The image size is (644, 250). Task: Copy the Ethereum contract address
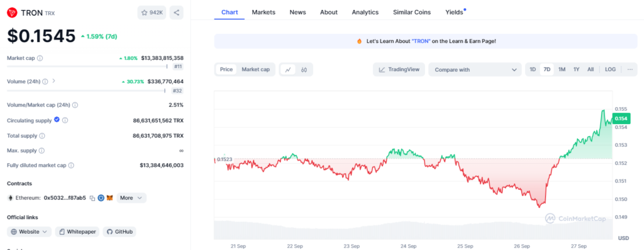(92, 198)
